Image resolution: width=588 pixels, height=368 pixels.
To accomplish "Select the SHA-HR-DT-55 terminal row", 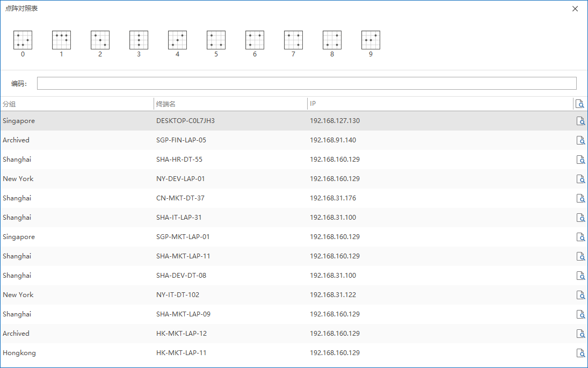I will 179,160.
